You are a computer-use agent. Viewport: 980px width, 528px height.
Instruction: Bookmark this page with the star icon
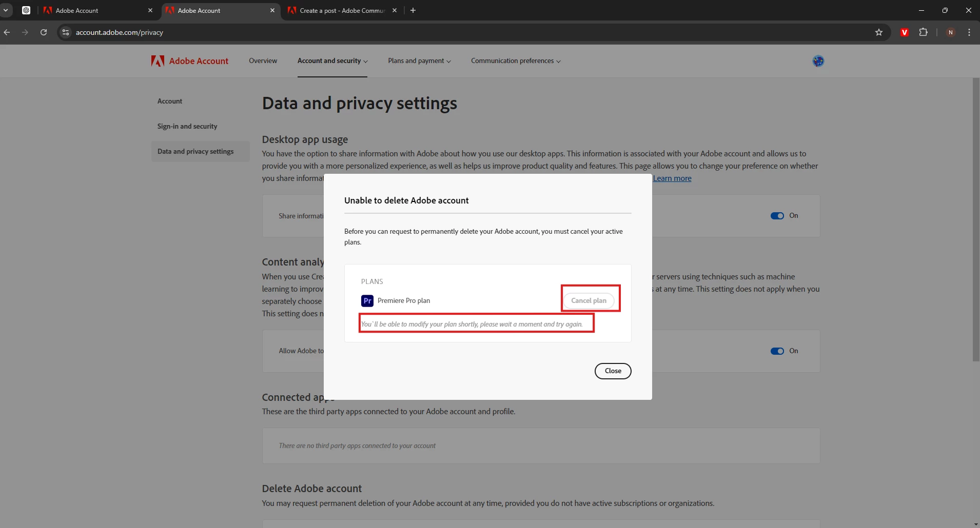[879, 32]
